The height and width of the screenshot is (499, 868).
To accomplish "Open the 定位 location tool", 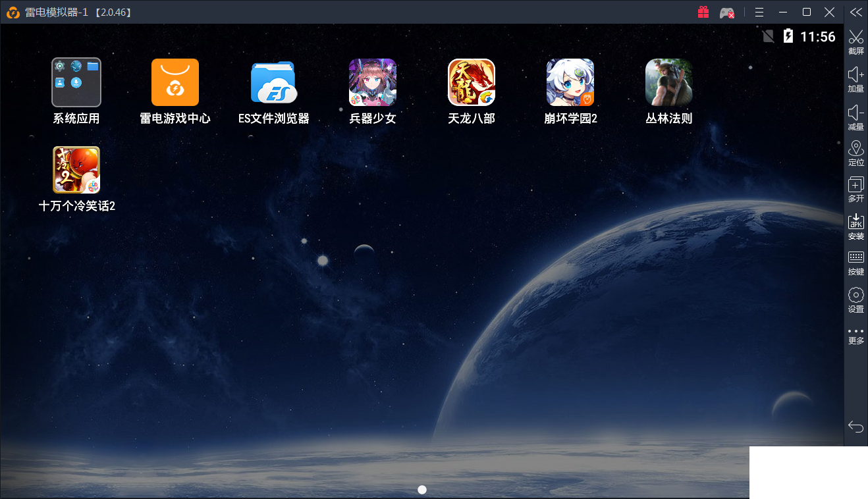I will click(856, 153).
